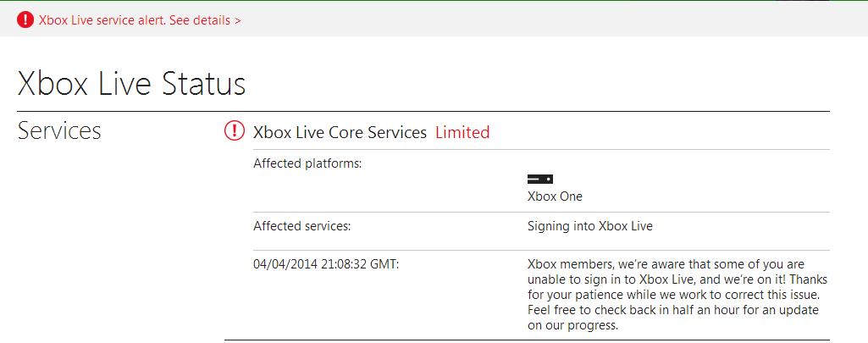This screenshot has height=343, width=868.
Task: Select the 'Services' section heading
Action: click(59, 131)
